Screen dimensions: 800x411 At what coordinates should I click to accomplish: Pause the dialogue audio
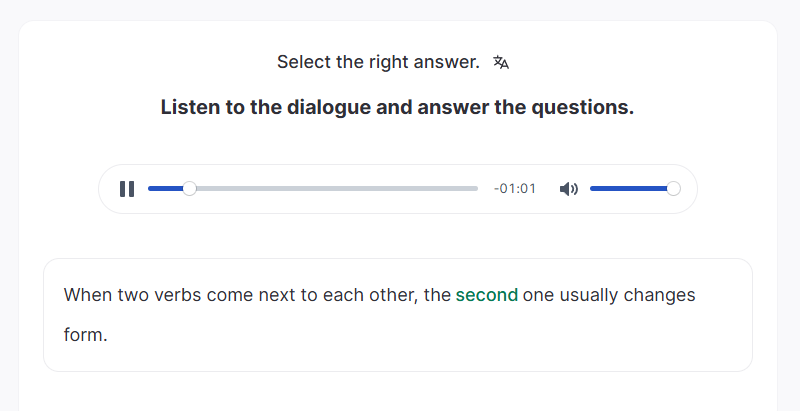tap(127, 189)
